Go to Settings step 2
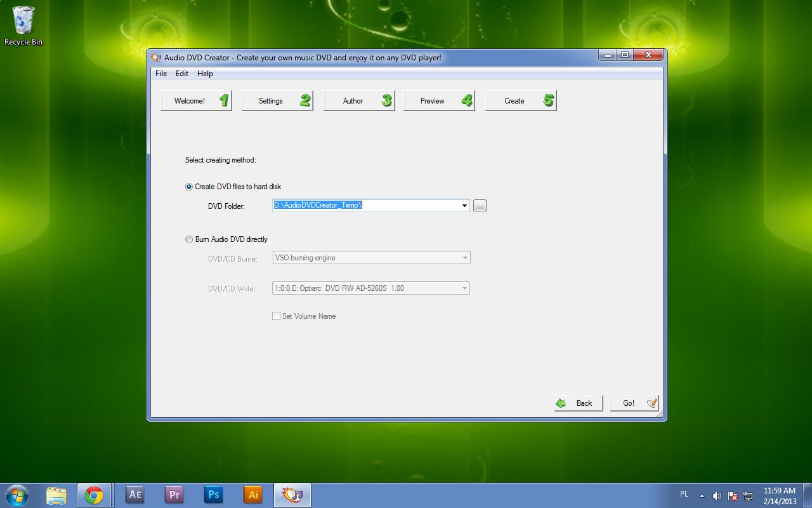 [277, 100]
